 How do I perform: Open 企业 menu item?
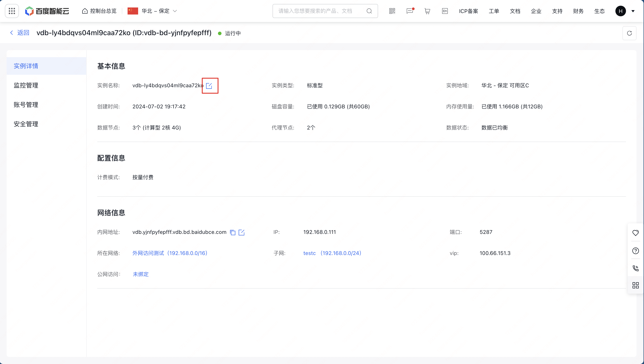click(536, 11)
